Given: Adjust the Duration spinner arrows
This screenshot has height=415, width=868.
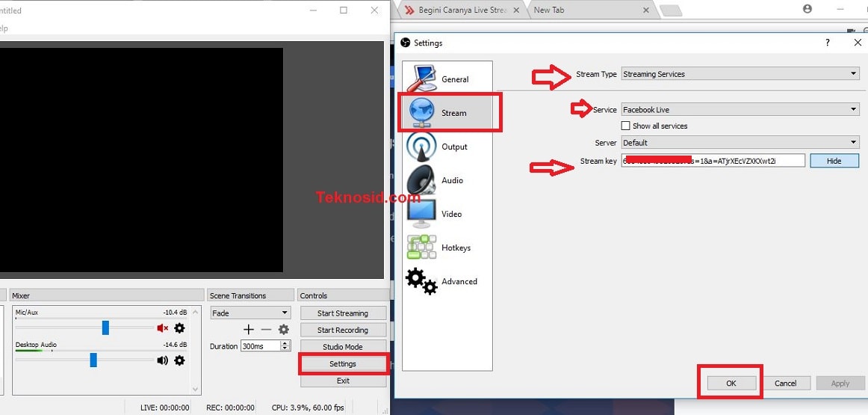Looking at the screenshot, I should click(285, 345).
